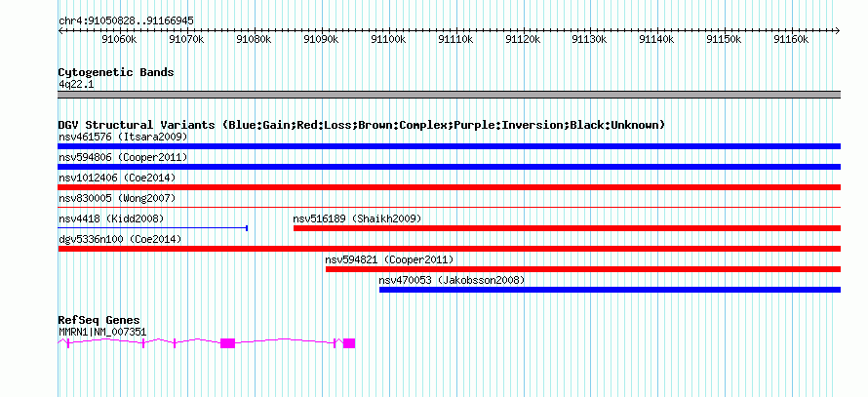This screenshot has height=397, width=868.
Task: Click the Cytogenetic Bands track title
Action: tap(116, 72)
